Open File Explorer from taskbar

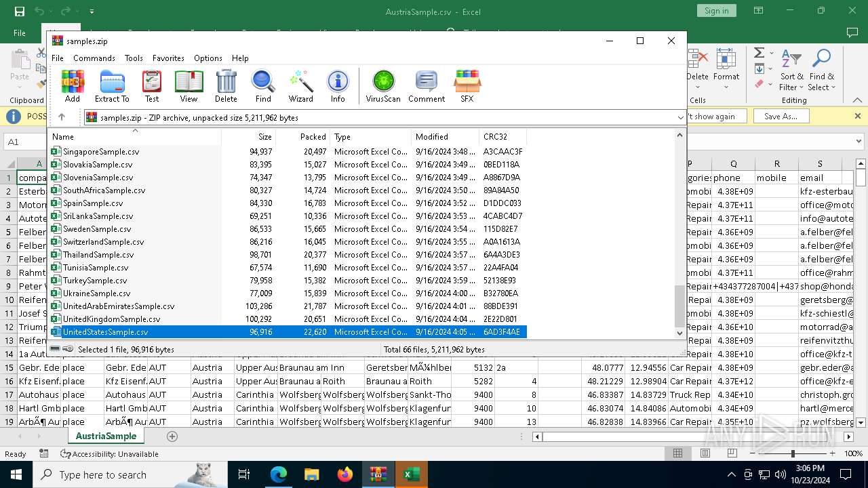pyautogui.click(x=311, y=474)
